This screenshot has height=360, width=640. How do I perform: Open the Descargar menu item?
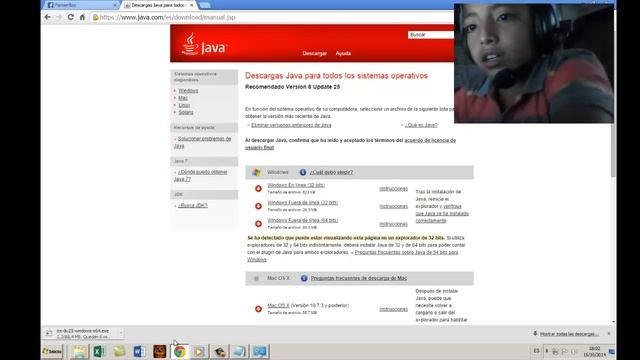pyautogui.click(x=314, y=53)
